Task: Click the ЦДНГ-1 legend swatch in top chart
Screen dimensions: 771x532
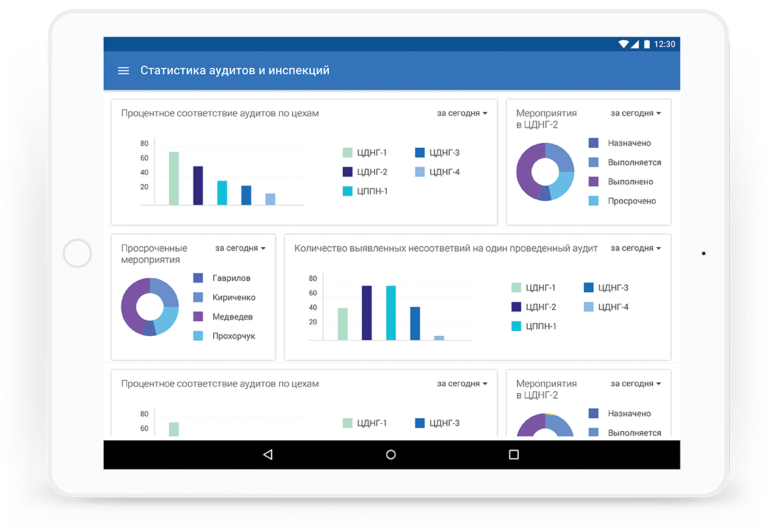Action: 347,153
